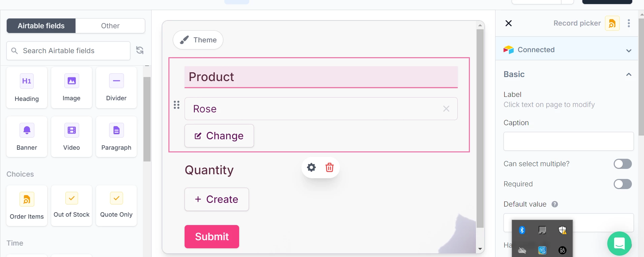Open field settings gear icon

(x=312, y=168)
